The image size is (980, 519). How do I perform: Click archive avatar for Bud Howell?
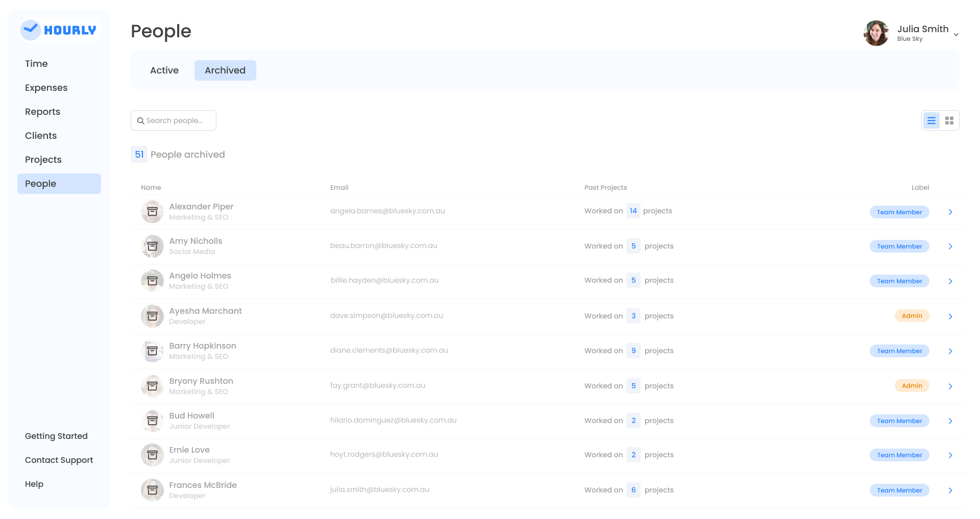152,421
